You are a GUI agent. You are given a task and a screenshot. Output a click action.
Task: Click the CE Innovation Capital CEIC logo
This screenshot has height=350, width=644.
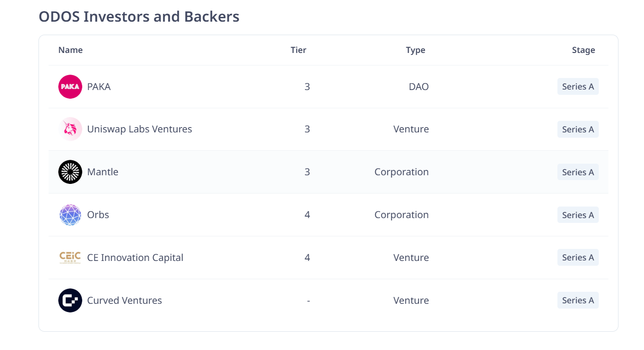[70, 258]
